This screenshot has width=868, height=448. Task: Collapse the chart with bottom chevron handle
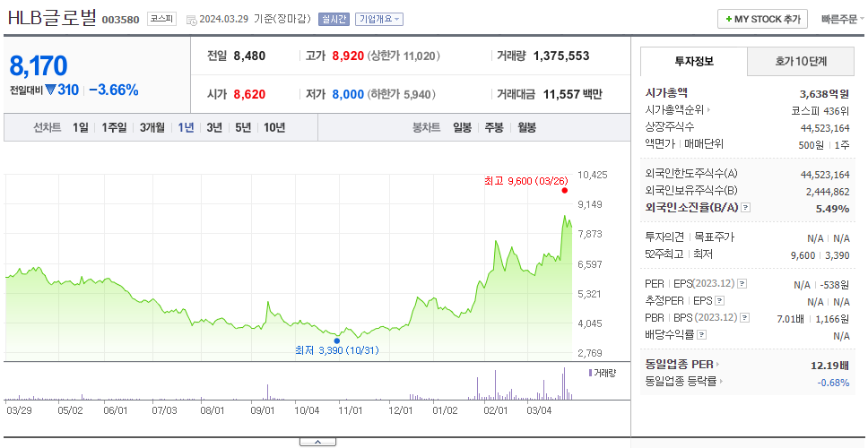point(317,442)
